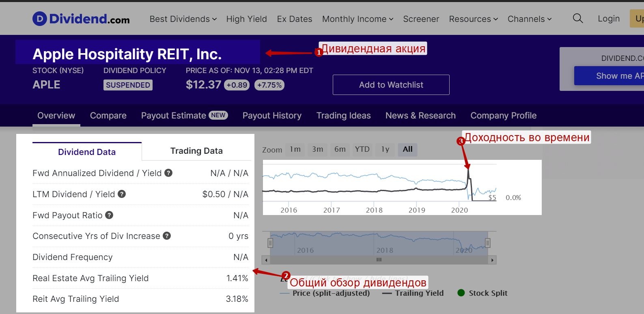The image size is (644, 314).
Task: Open the Resources dropdown menu
Action: [473, 19]
